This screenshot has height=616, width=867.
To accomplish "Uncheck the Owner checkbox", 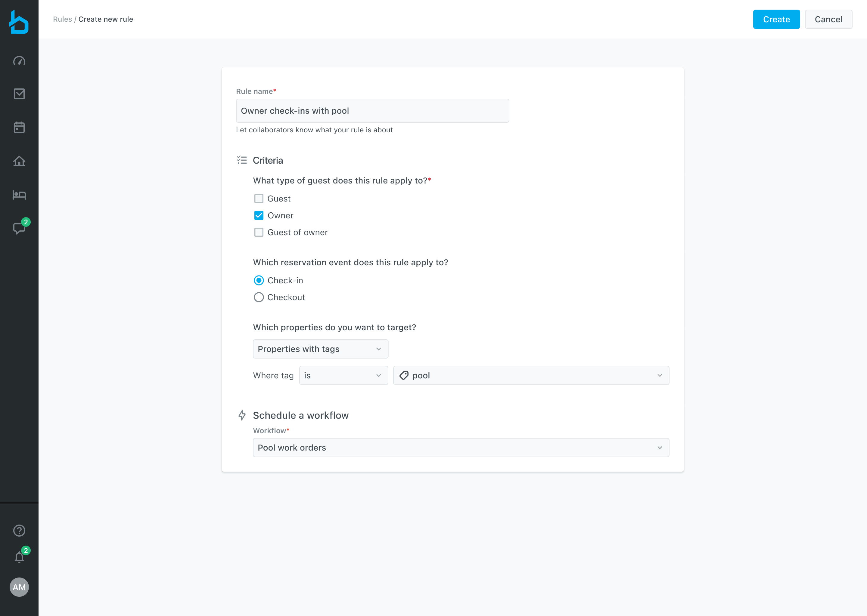I will coord(259,215).
